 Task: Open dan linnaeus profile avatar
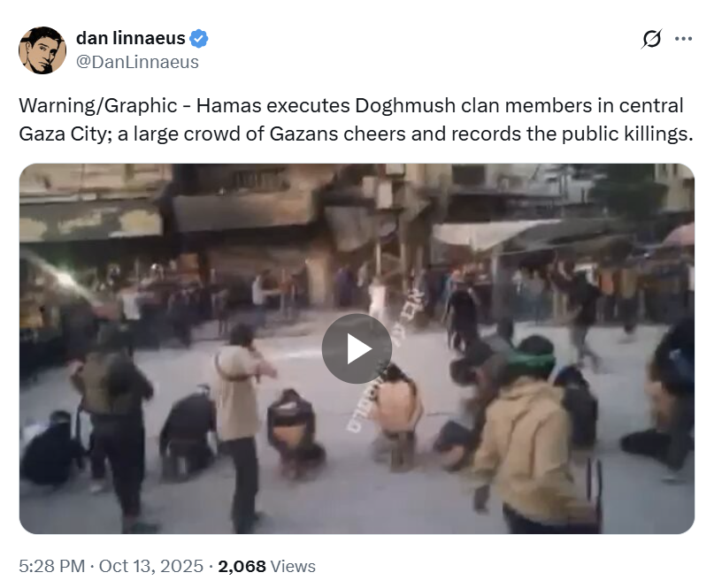click(x=42, y=50)
